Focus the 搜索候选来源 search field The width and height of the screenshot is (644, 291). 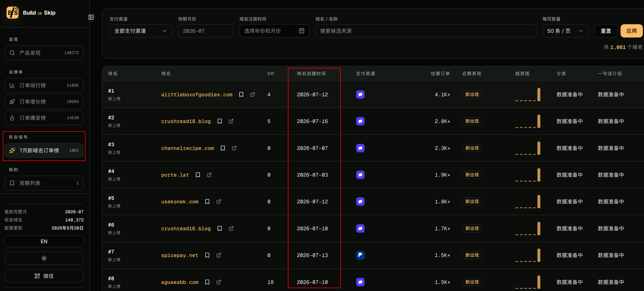(426, 31)
